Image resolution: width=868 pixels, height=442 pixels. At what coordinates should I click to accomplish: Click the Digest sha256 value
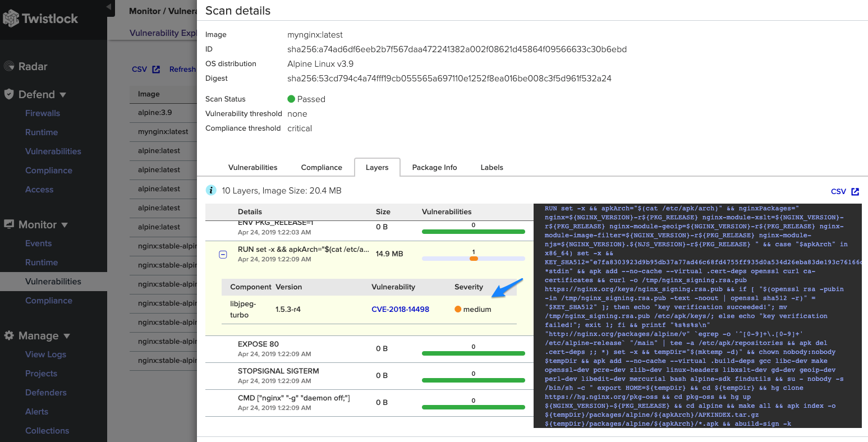pyautogui.click(x=449, y=79)
